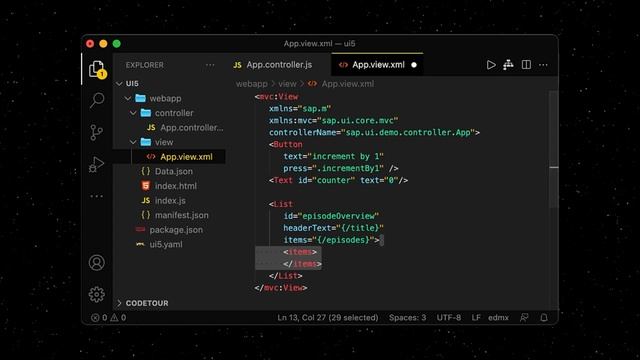Open the Source Control view icon
640x360 pixels.
pyautogui.click(x=97, y=133)
